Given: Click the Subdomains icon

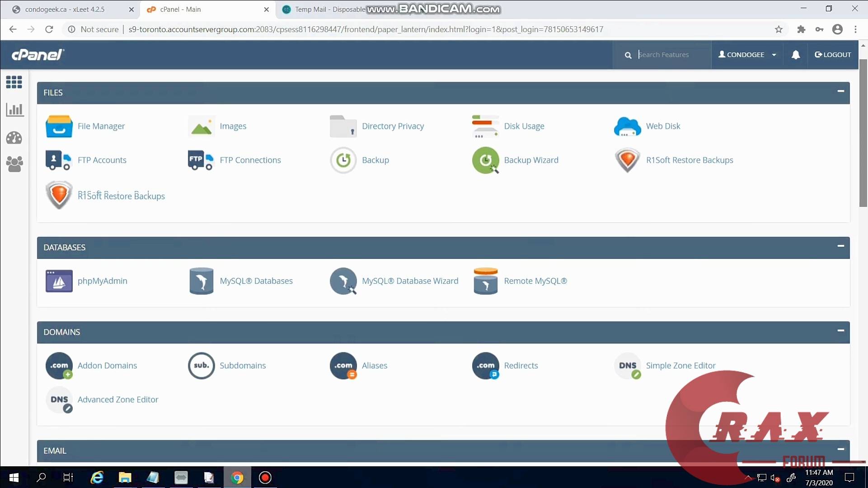Looking at the screenshot, I should click(201, 366).
